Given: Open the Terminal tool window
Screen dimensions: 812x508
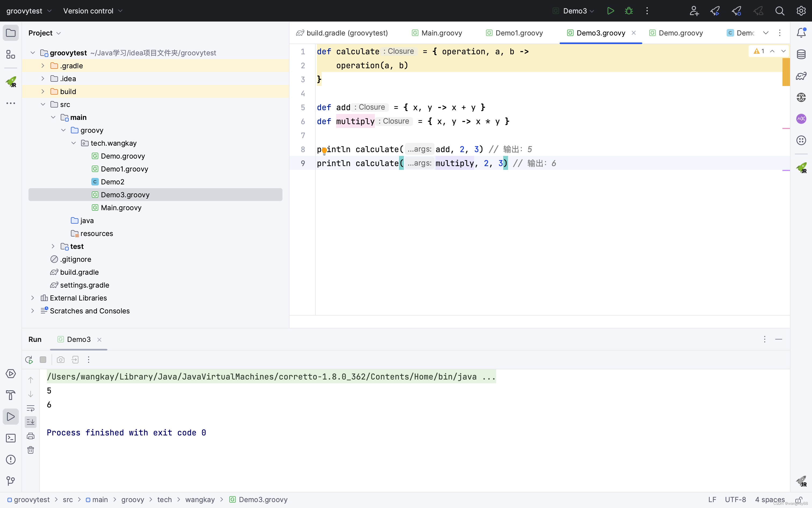Looking at the screenshot, I should tap(11, 438).
